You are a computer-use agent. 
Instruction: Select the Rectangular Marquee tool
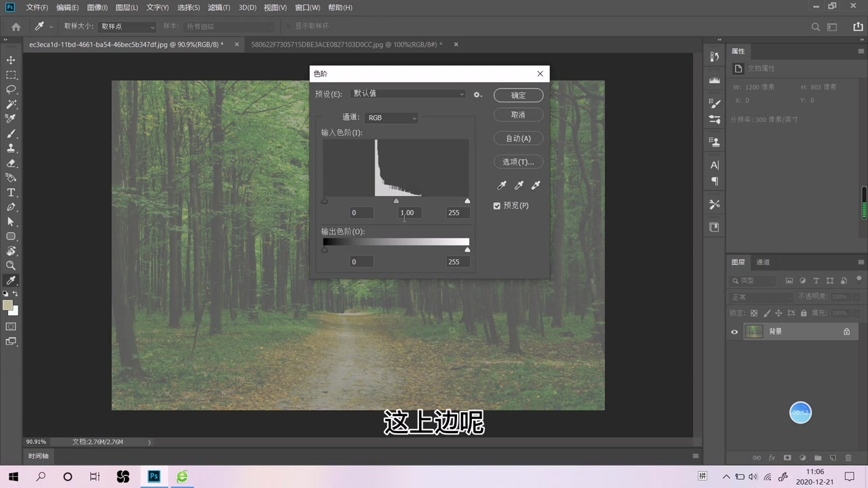[x=11, y=75]
